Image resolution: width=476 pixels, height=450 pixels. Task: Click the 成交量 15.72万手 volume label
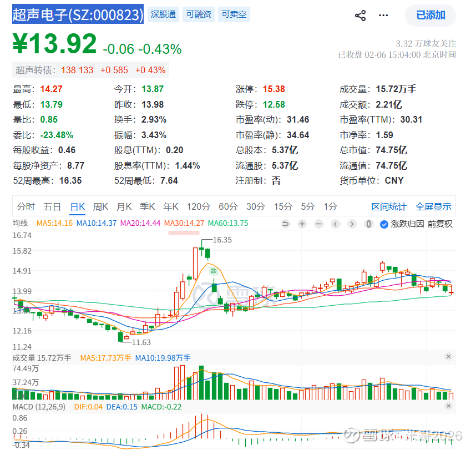coord(42,358)
